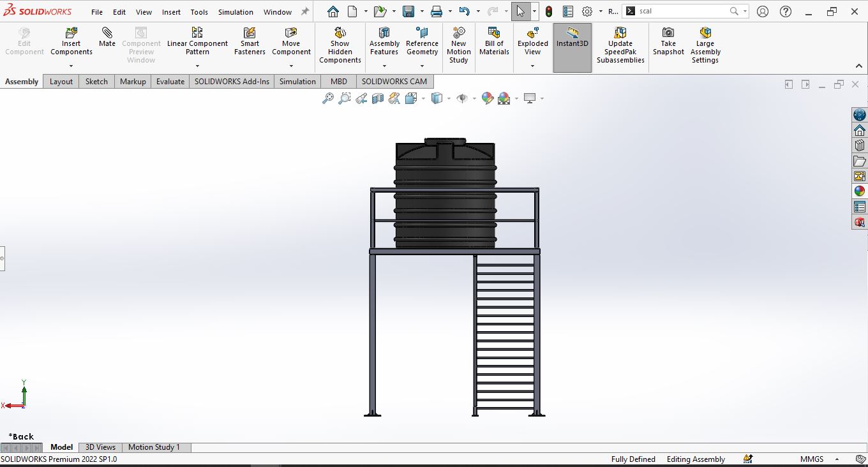868x467 pixels.
Task: Click Update SpeedPak Subassemblies
Action: click(x=620, y=45)
